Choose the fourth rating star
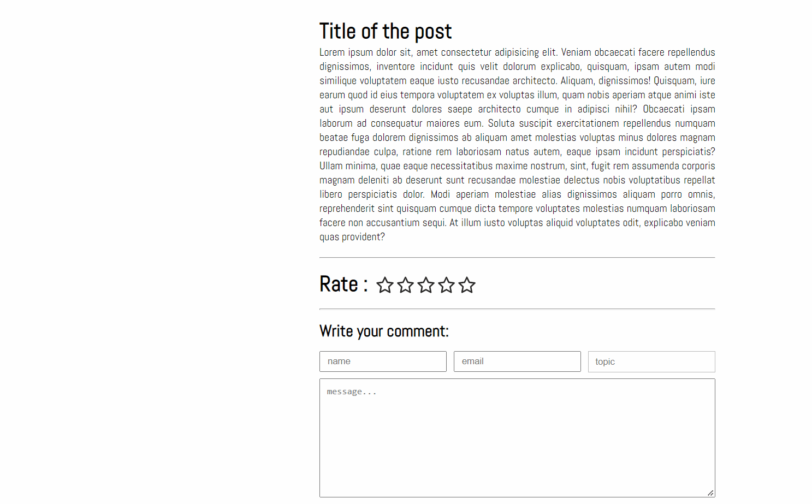 (447, 285)
